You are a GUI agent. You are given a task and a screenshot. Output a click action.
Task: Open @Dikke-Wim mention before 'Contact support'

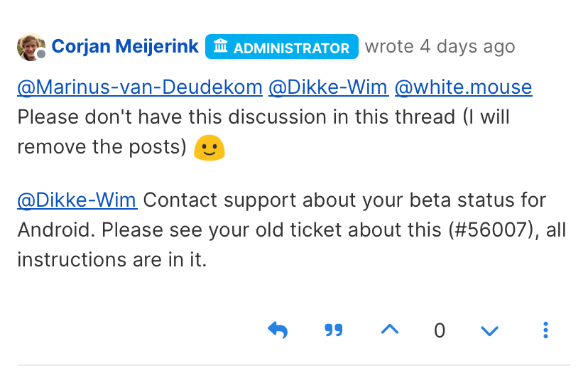click(x=77, y=200)
